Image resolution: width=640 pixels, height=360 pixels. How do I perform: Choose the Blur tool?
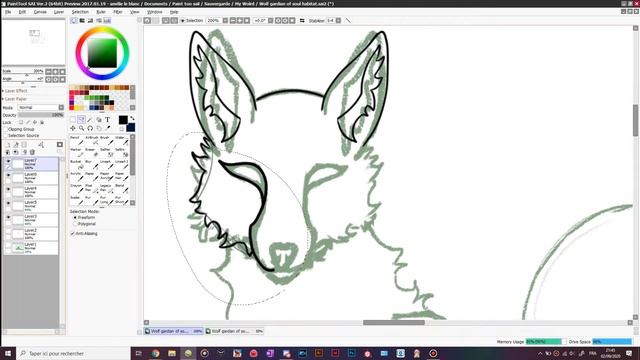91,164
